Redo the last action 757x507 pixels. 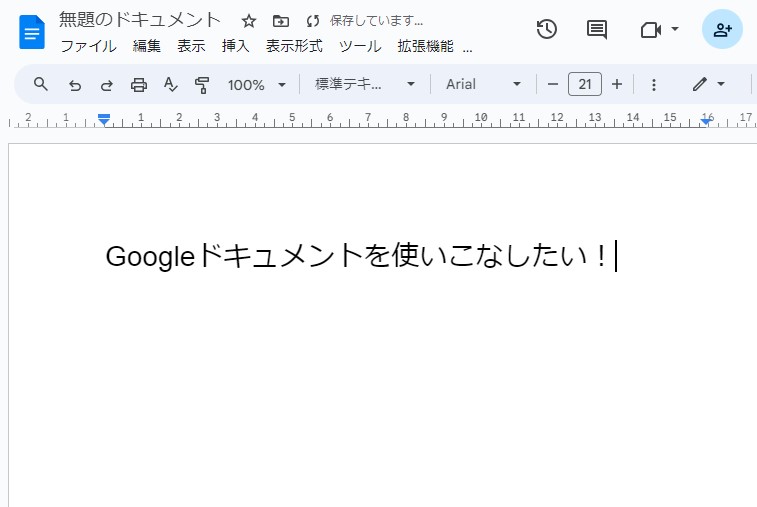click(x=107, y=85)
